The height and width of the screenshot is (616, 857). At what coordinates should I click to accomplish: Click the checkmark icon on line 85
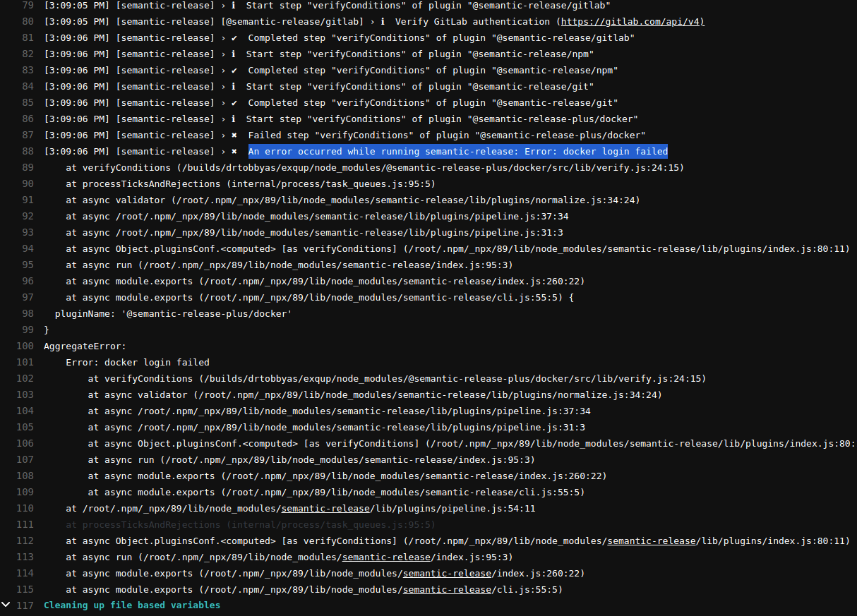pos(233,102)
